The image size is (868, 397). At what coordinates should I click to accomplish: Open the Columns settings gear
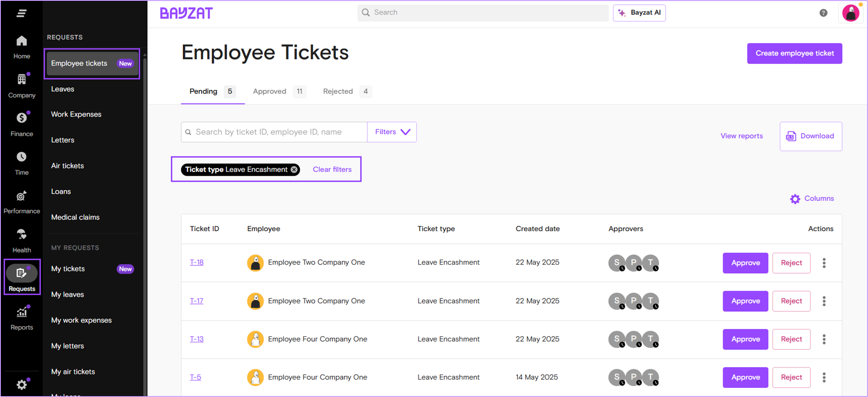pos(795,198)
